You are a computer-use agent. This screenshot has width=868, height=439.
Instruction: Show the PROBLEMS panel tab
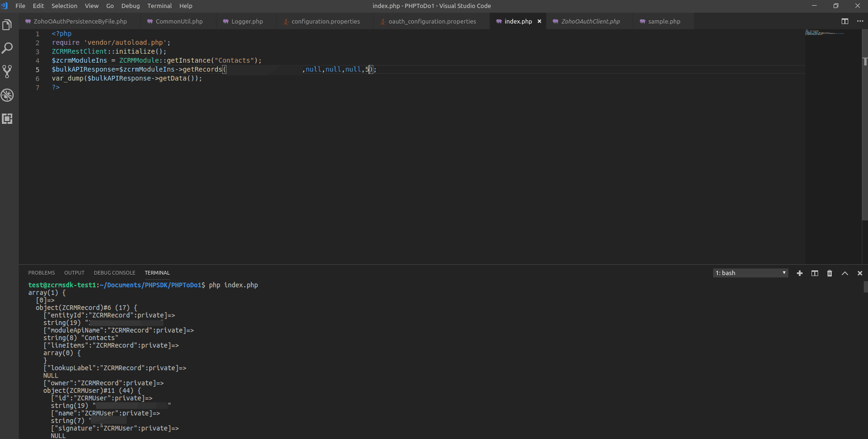click(41, 273)
